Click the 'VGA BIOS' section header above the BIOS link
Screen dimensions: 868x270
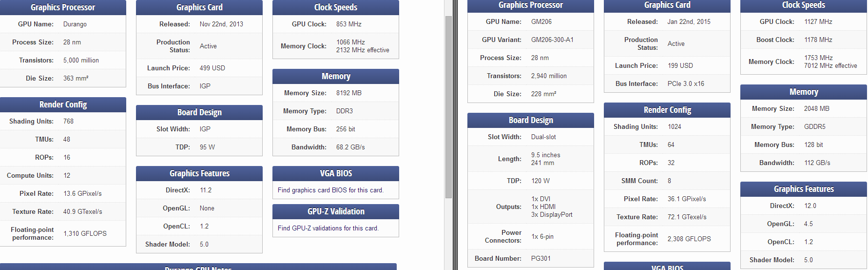(x=336, y=173)
